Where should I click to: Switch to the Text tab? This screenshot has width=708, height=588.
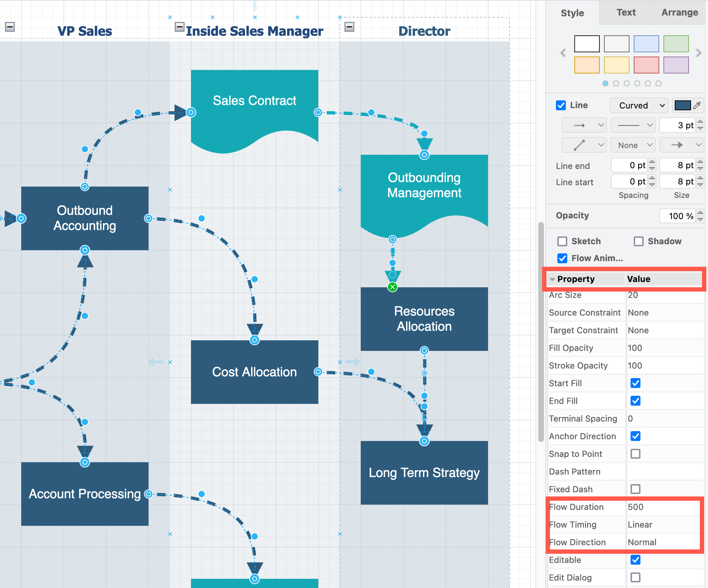(626, 13)
